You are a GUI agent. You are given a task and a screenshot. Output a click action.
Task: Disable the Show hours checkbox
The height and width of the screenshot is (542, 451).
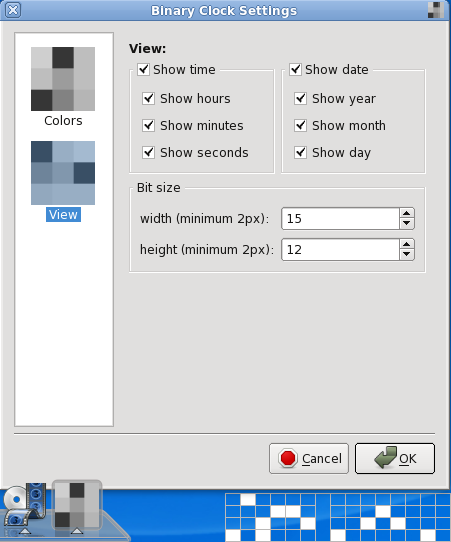tap(149, 99)
